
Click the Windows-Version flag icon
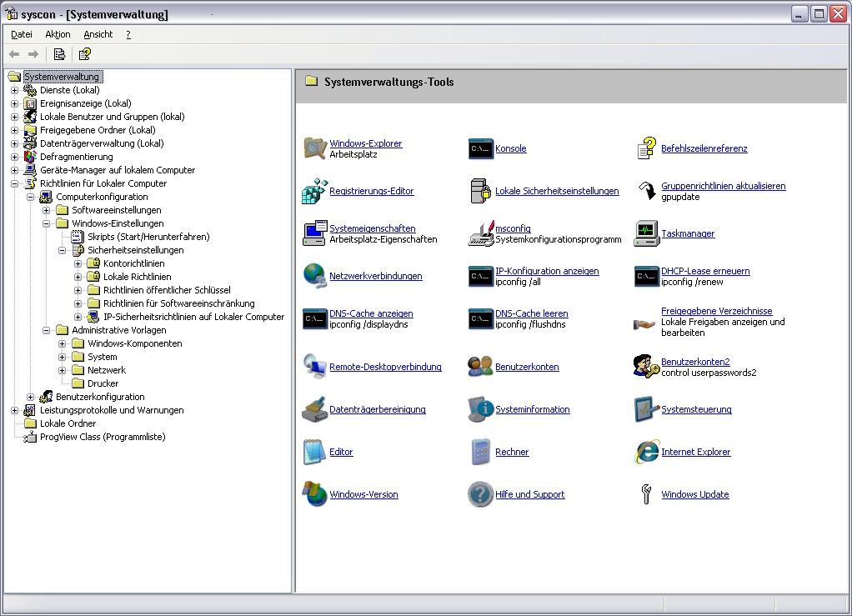click(x=314, y=494)
